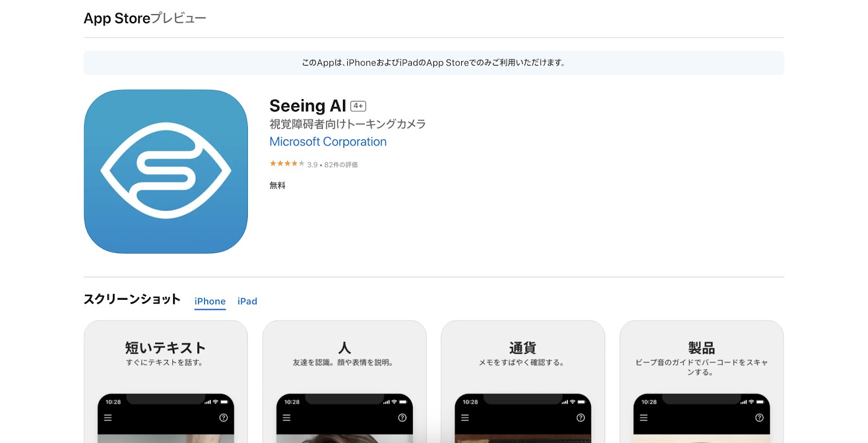Click the barcode beep-guide caption under 製品

701,368
